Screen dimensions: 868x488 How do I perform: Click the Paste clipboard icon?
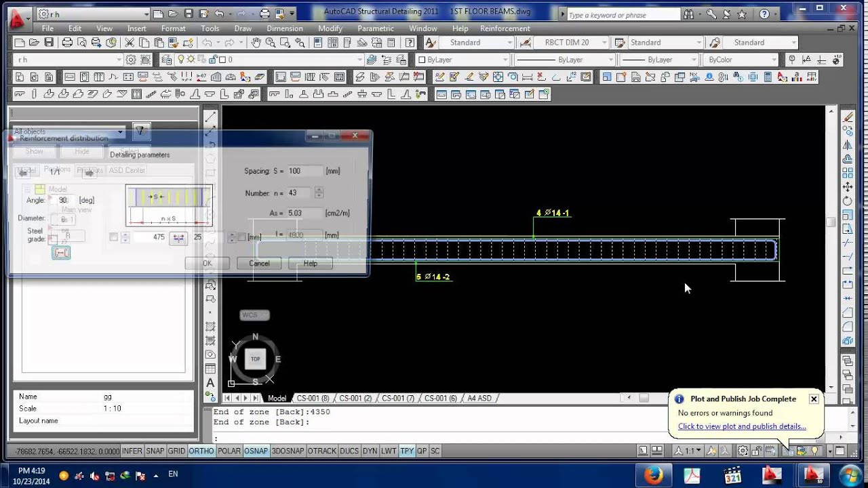[x=159, y=42]
